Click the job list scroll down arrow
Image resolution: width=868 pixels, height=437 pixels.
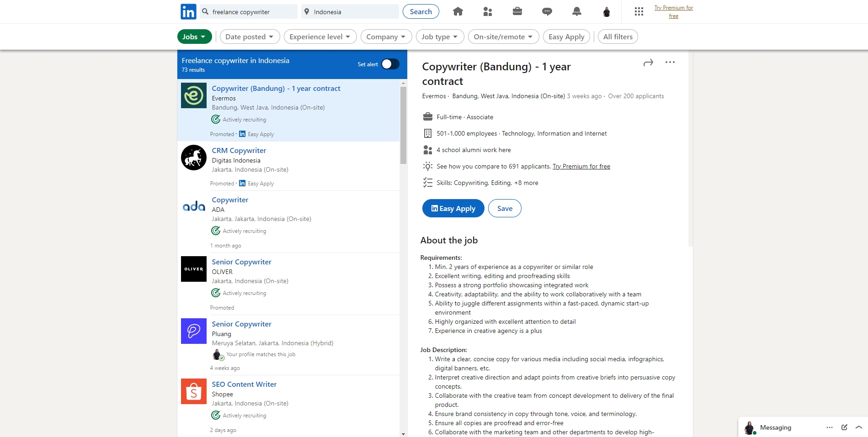tap(403, 434)
